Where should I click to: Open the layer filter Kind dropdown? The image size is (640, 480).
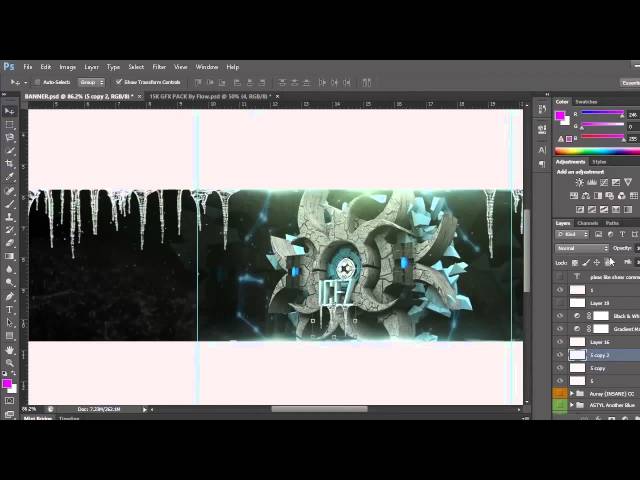(x=573, y=234)
